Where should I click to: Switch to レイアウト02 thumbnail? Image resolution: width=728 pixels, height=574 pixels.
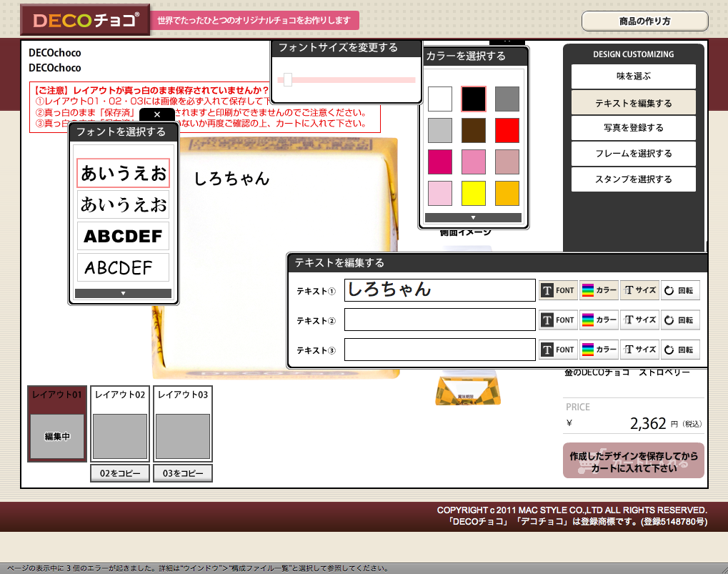(x=120, y=425)
